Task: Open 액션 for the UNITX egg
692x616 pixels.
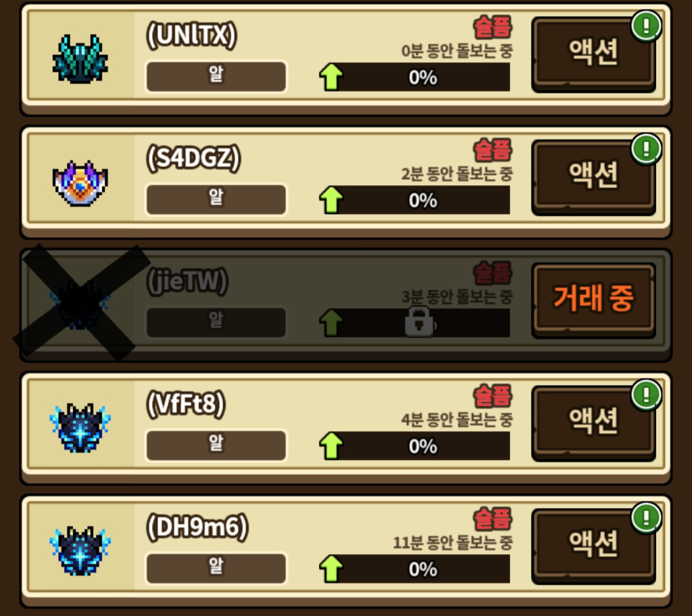Action: point(593,54)
